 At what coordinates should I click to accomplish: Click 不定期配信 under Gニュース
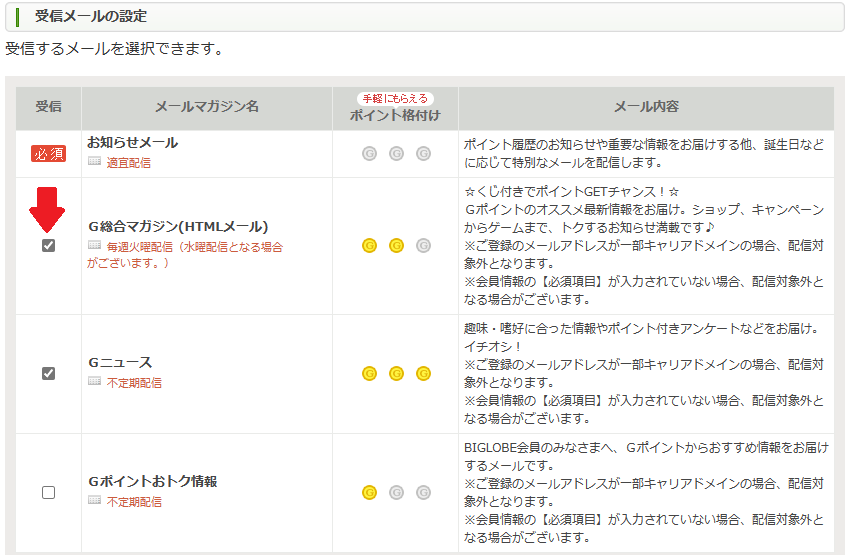click(134, 383)
